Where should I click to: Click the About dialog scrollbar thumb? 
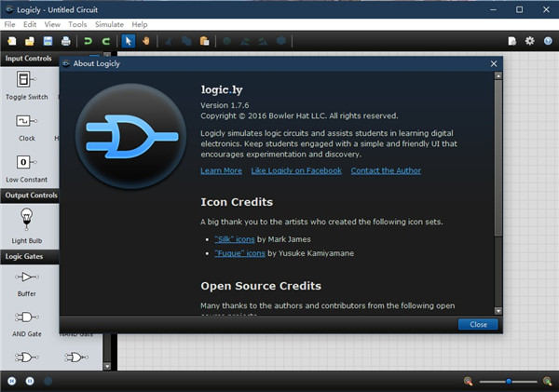[x=498, y=157]
